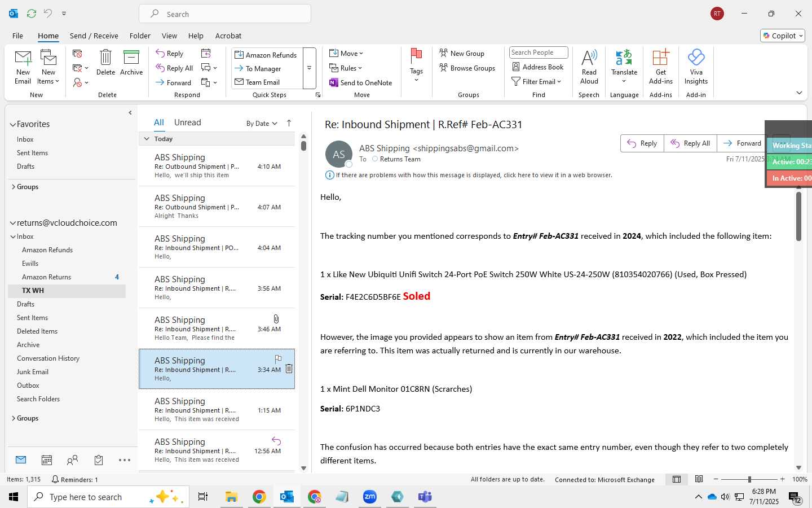Open the By Date sort dropdown

point(262,124)
